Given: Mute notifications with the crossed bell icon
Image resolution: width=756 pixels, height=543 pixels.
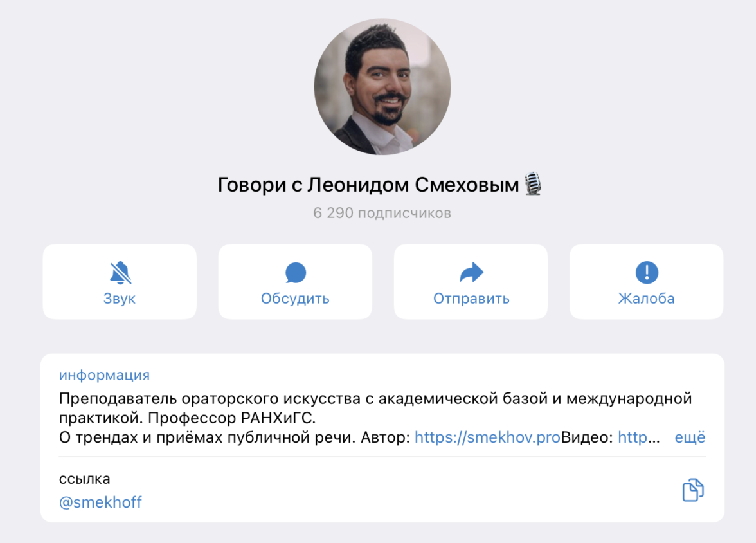Looking at the screenshot, I should point(120,273).
